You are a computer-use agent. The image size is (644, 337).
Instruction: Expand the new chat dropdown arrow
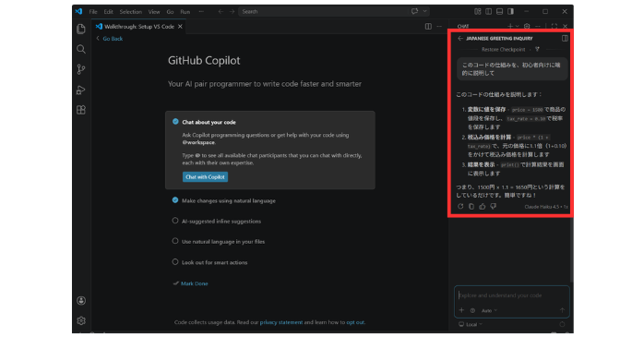tap(517, 26)
